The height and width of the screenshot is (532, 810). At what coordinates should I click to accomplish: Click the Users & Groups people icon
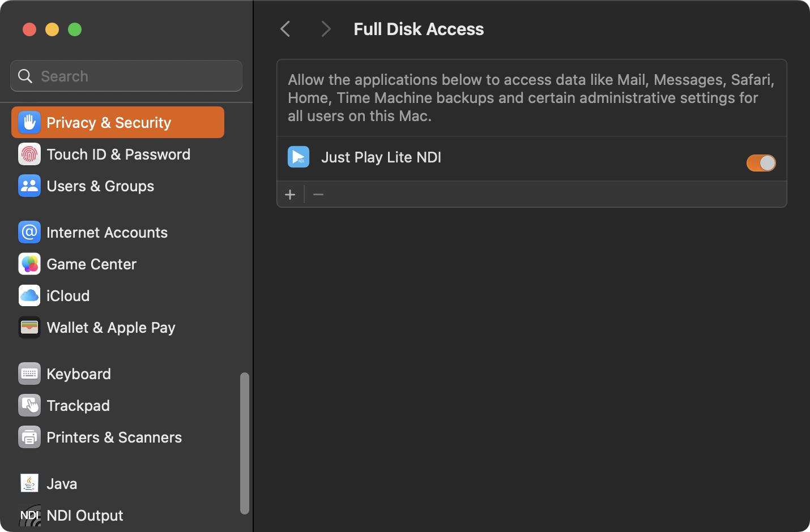click(29, 186)
